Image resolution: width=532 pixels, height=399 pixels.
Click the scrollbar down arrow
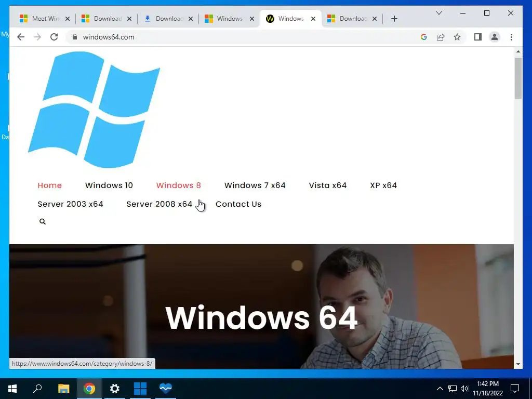pyautogui.click(x=518, y=364)
